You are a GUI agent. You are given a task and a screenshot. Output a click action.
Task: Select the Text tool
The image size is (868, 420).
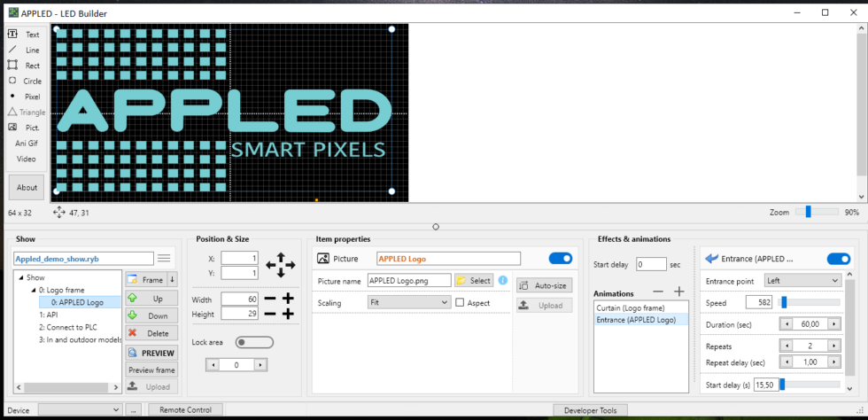(x=26, y=35)
